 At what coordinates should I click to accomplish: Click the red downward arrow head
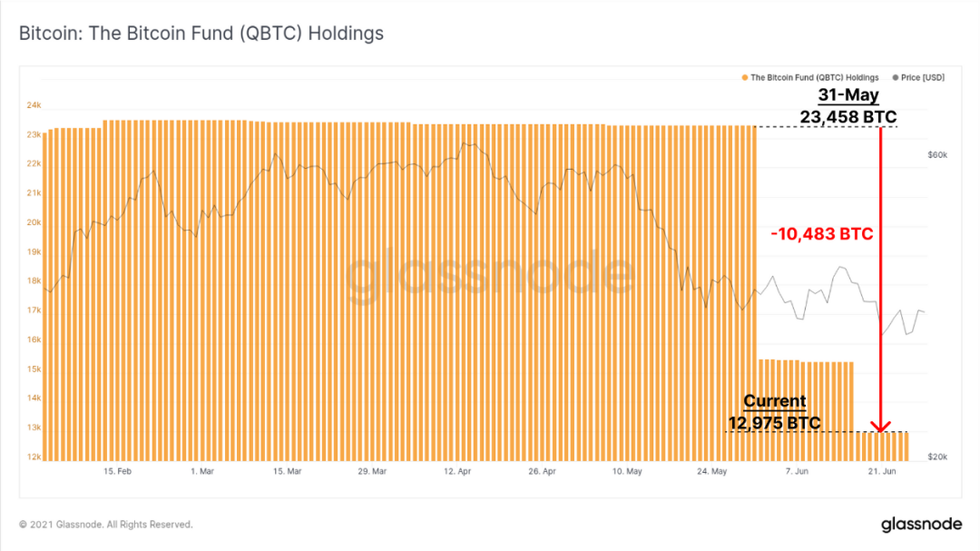coord(880,427)
